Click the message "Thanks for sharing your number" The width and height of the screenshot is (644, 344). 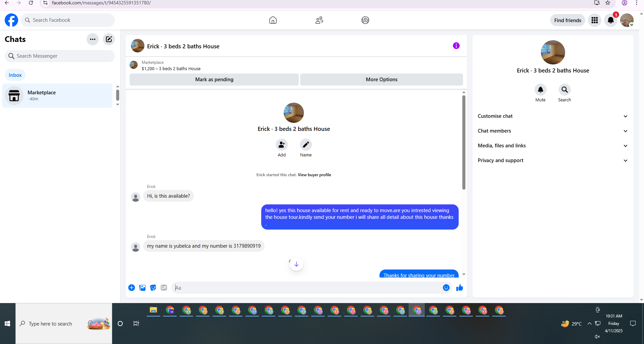point(419,275)
